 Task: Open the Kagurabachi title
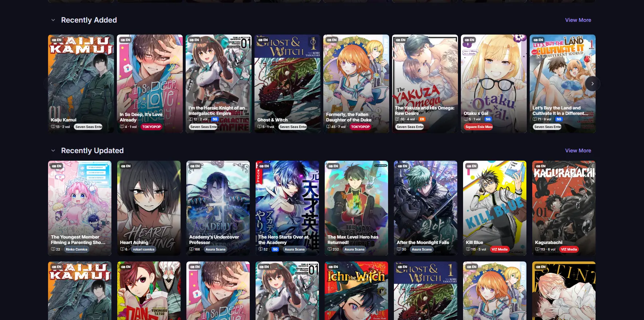549,243
